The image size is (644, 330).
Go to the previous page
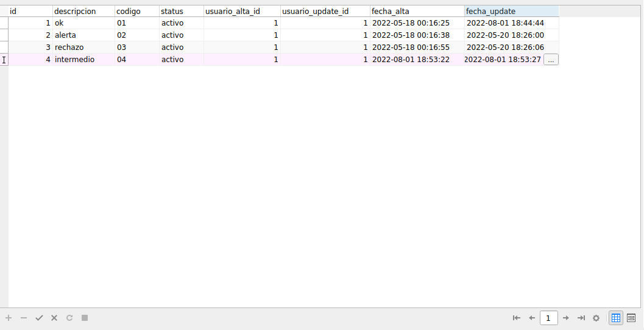click(x=531, y=318)
